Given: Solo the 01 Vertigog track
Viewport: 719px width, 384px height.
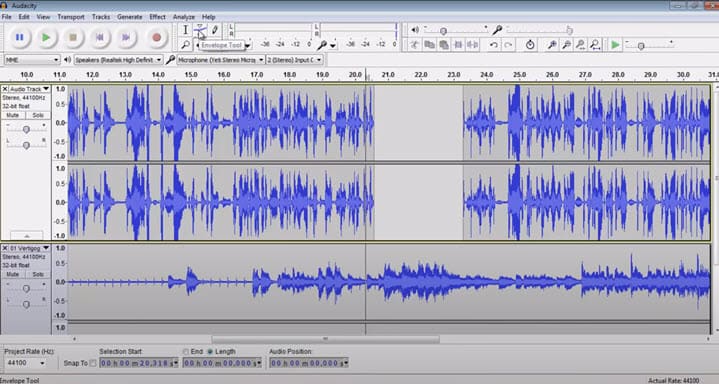Looking at the screenshot, I should coord(38,274).
